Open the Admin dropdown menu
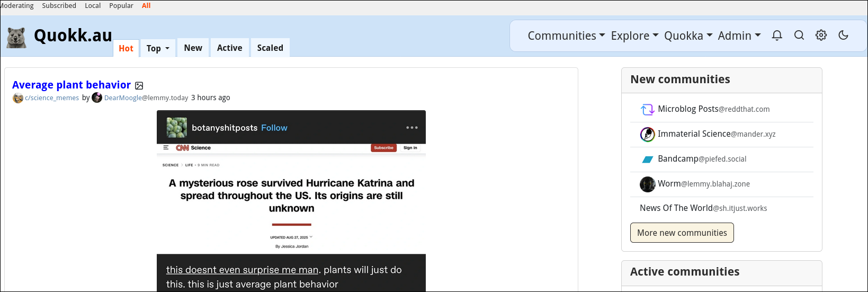 (x=739, y=36)
